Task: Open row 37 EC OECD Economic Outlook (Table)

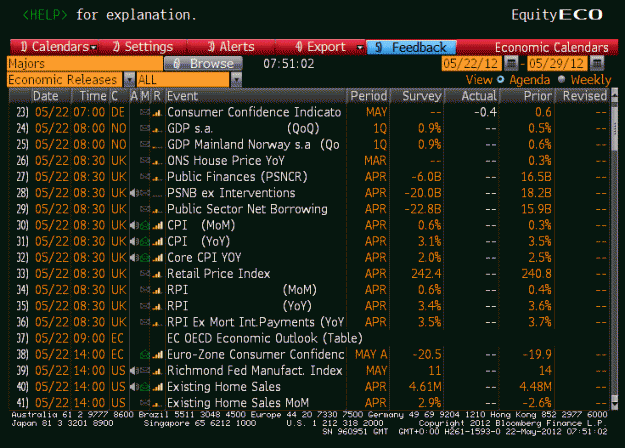Action: pos(309,338)
